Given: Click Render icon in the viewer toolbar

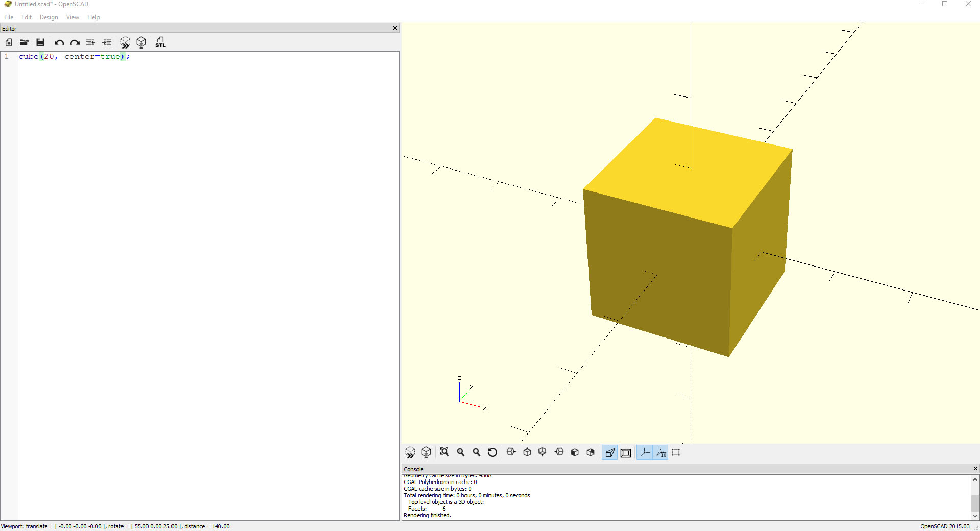Looking at the screenshot, I should point(426,452).
